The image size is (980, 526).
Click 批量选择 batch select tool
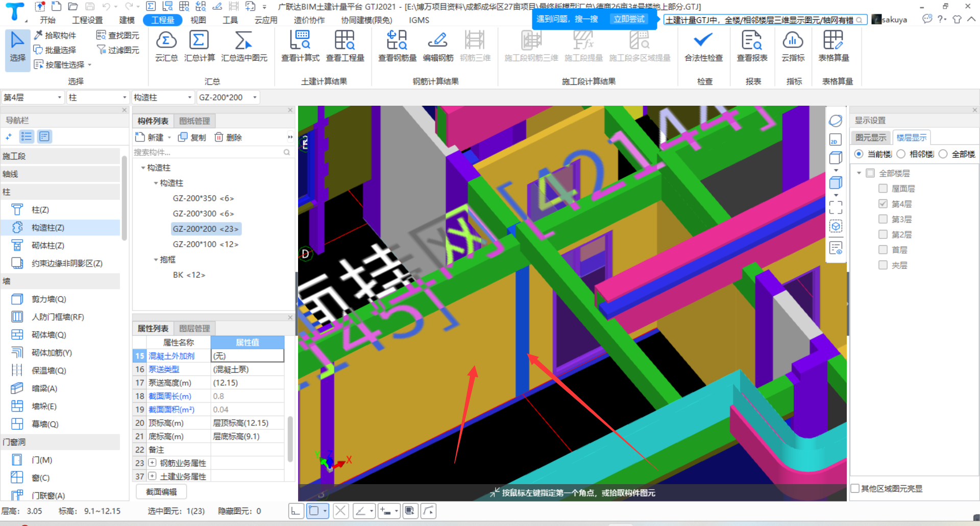(x=55, y=50)
